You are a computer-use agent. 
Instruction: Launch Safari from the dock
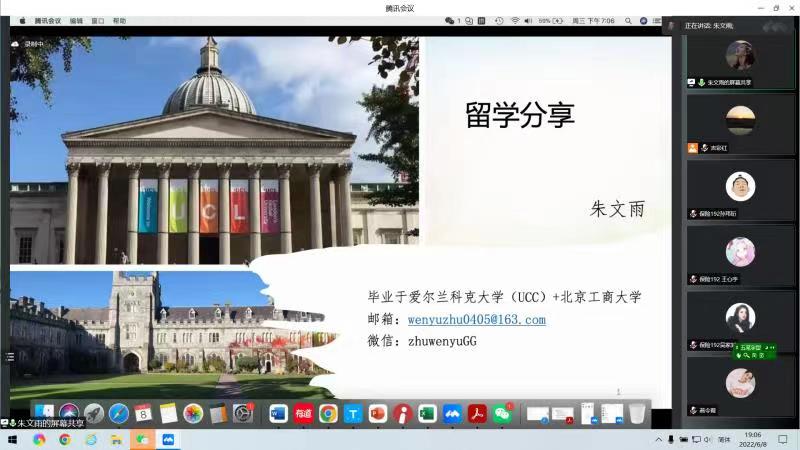tap(118, 413)
